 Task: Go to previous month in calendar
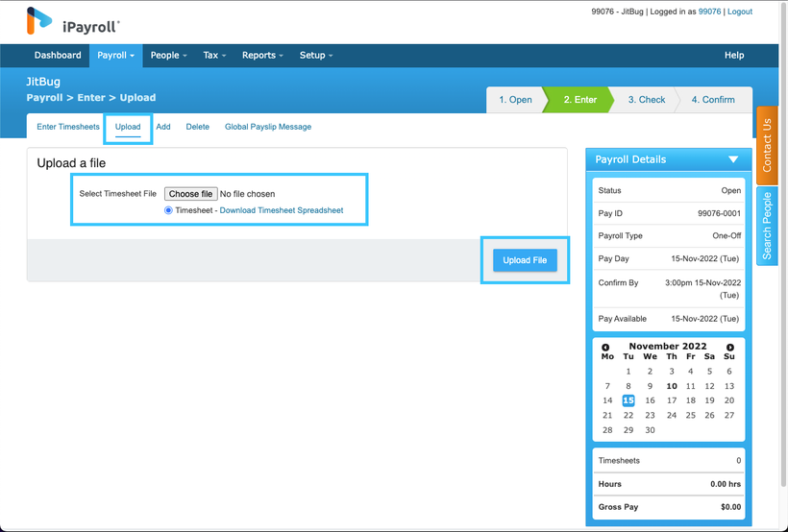605,347
